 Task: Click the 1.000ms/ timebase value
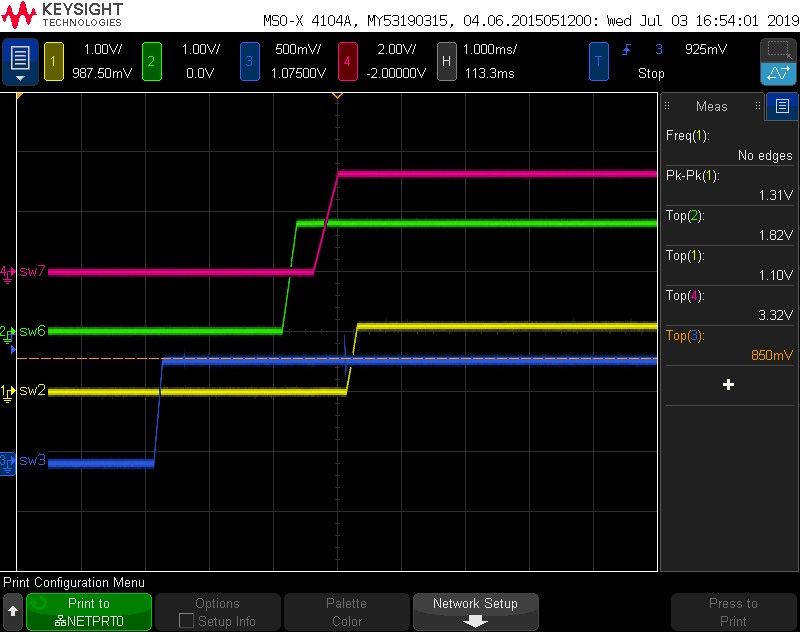(489, 49)
